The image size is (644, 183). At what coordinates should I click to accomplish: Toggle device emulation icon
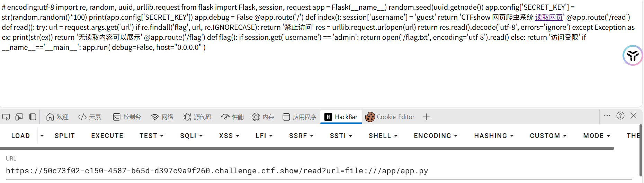(19, 117)
